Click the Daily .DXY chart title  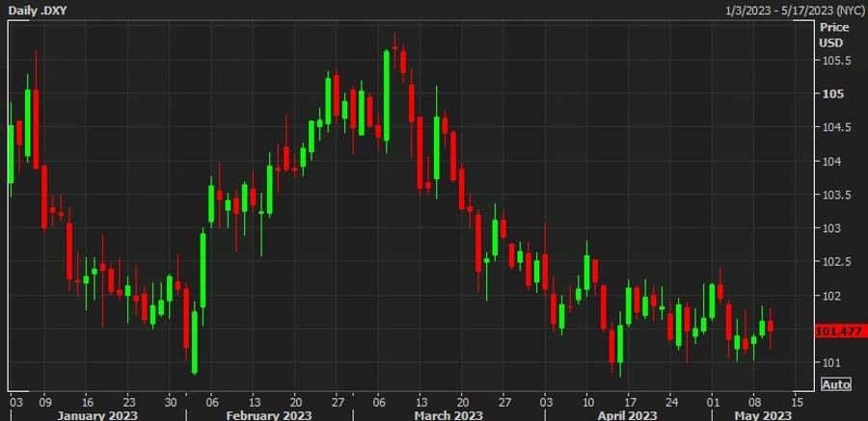click(x=37, y=10)
